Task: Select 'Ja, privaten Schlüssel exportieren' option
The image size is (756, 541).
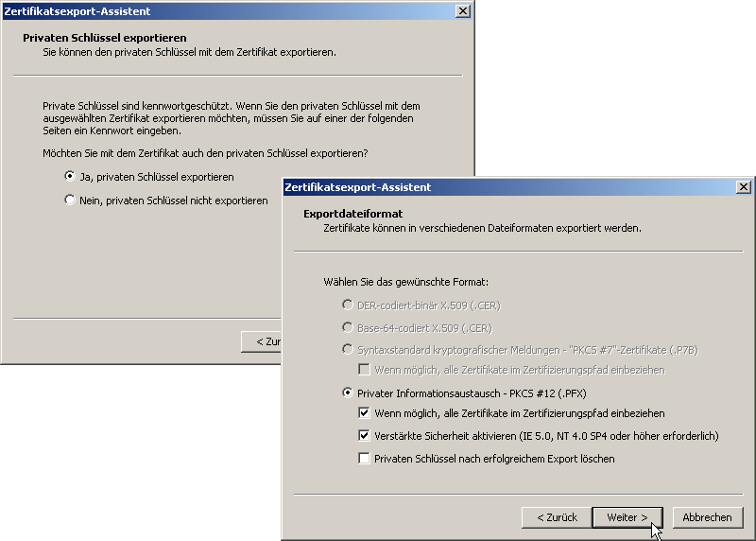Action: [70, 176]
